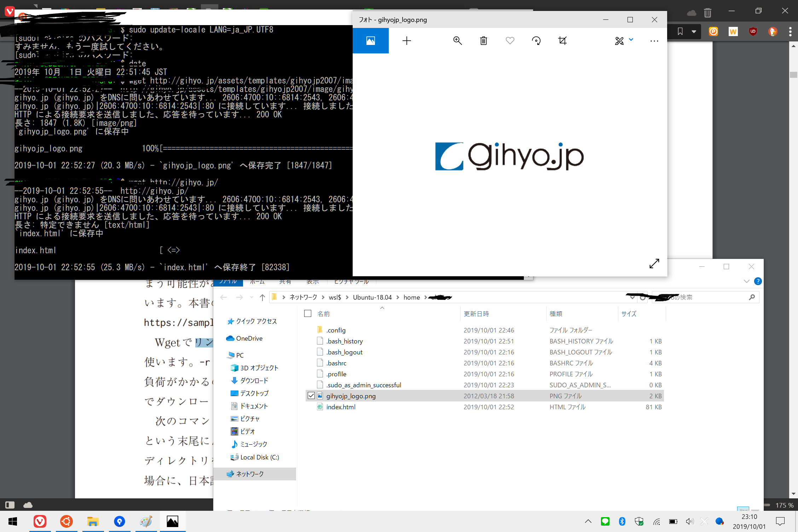Viewport: 798px width, 532px height.
Task: Navigate to home in address breadcrumb
Action: coord(411,297)
